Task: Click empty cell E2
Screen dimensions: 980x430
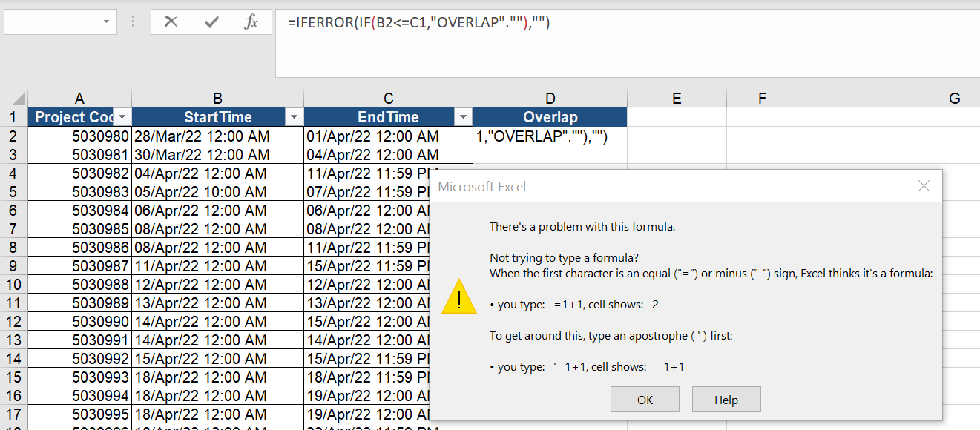Action: (x=677, y=136)
